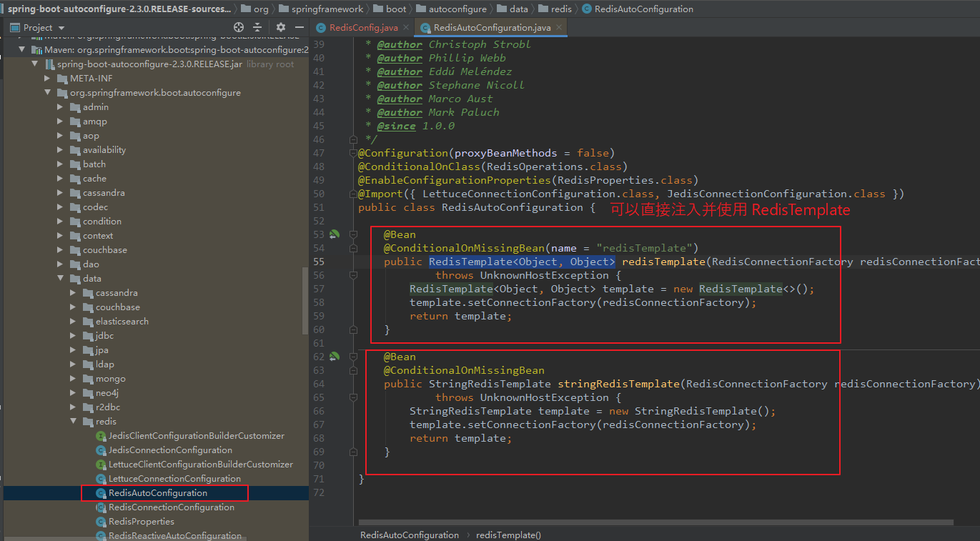Viewport: 980px width, 541px height.
Task: Close the RedisConfig.java tab
Action: point(405,27)
